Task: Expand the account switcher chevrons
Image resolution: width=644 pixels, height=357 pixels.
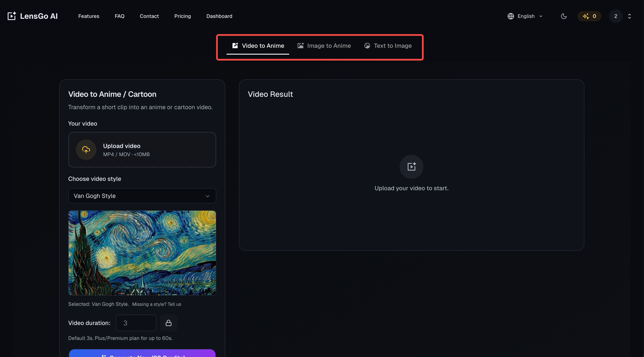Action: click(630, 16)
